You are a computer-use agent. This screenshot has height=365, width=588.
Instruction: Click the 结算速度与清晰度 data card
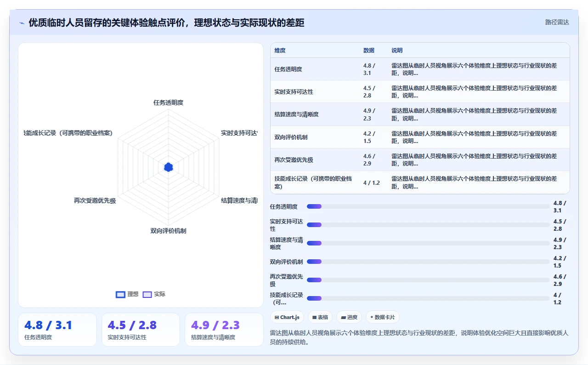click(224, 330)
